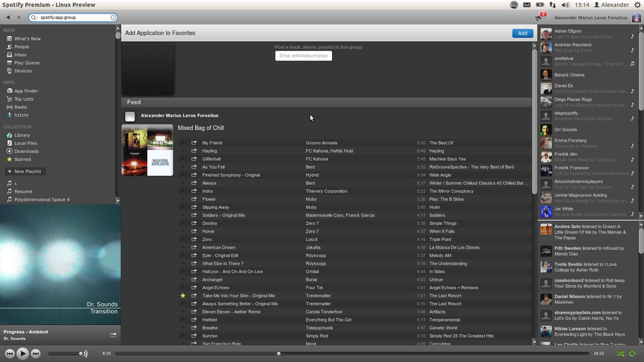
Task: Click the next track button
Action: (x=35, y=354)
